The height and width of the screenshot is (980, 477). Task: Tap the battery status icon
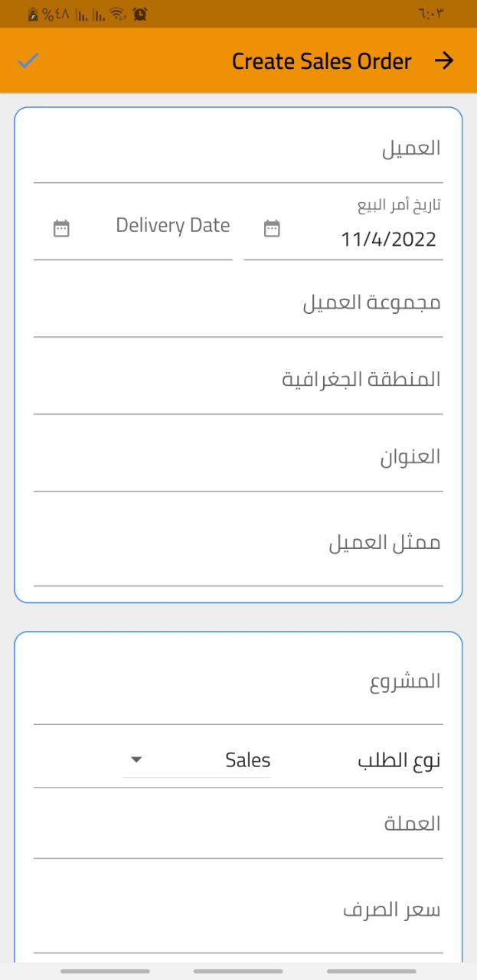33,14
